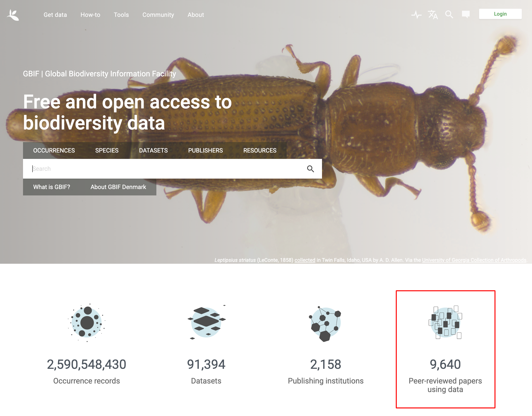Open the language translation icon
532x416 pixels.
[433, 15]
